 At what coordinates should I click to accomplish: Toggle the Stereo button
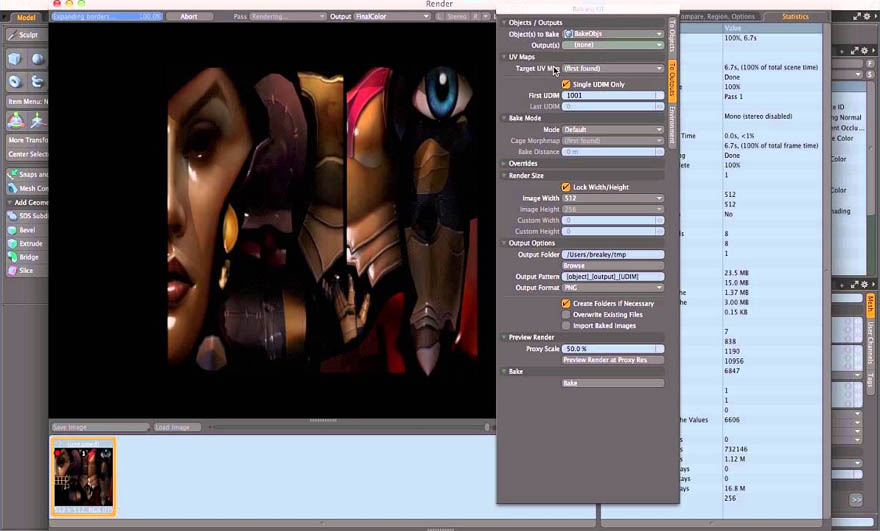457,16
